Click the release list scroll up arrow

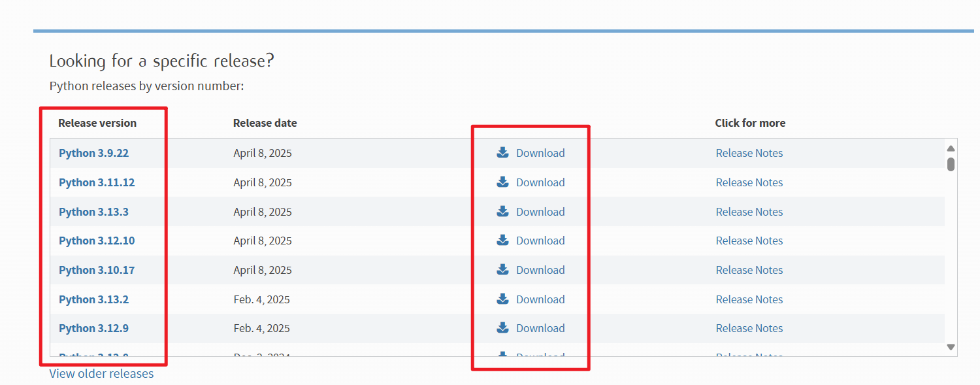click(951, 148)
